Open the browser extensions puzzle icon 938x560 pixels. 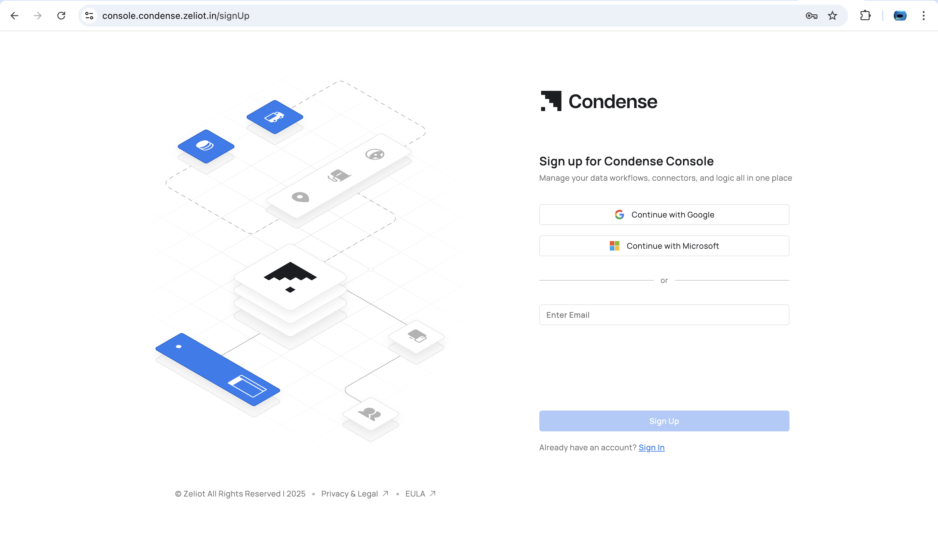865,16
